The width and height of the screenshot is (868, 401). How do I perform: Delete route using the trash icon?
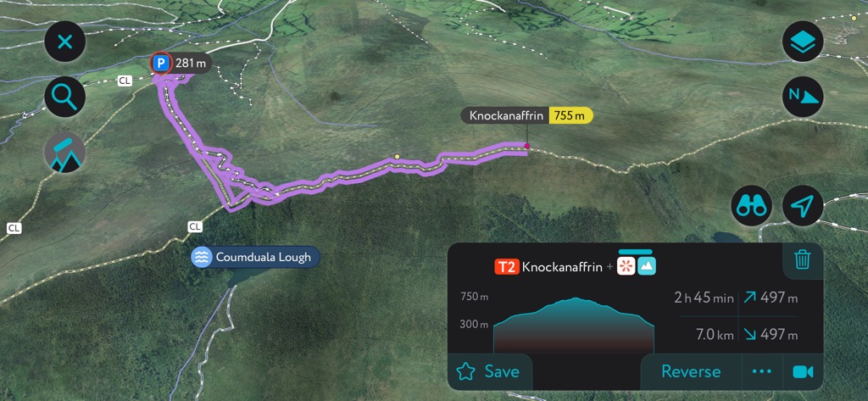click(803, 259)
